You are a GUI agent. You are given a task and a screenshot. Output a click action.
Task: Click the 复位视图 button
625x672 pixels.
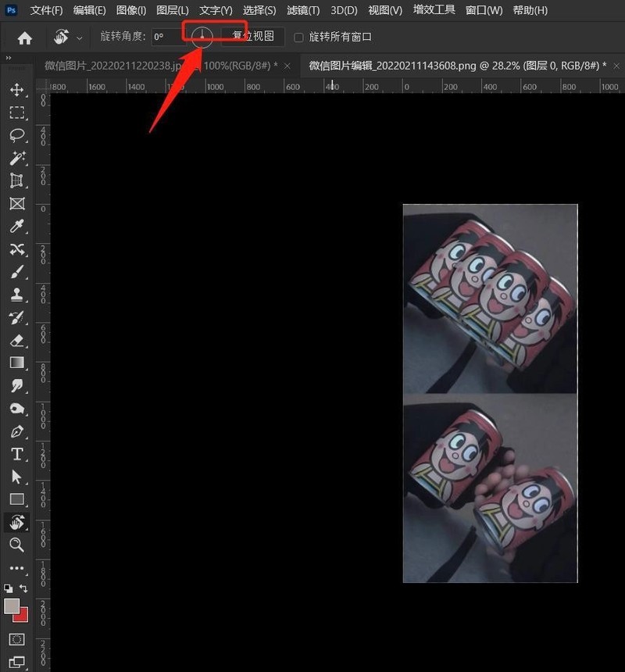(x=253, y=36)
